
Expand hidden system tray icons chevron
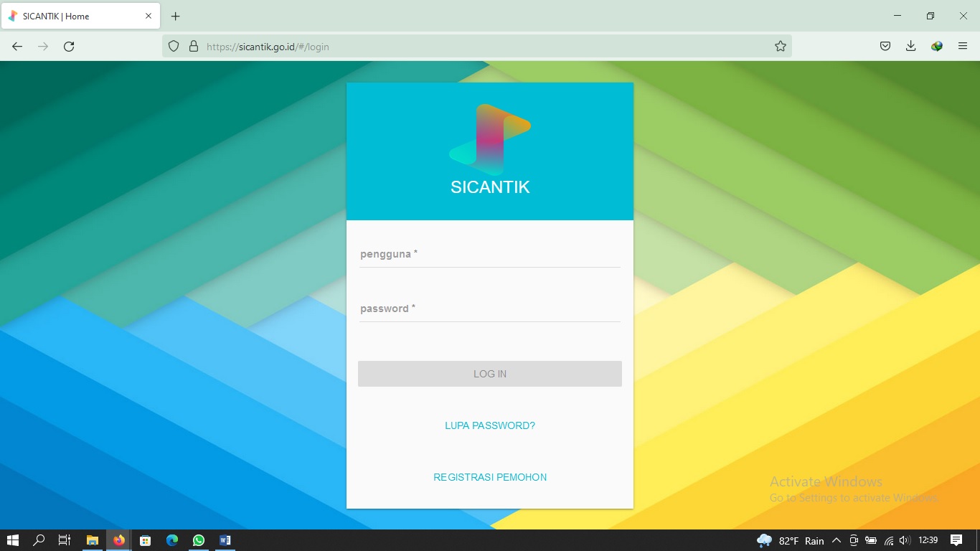[836, 540]
